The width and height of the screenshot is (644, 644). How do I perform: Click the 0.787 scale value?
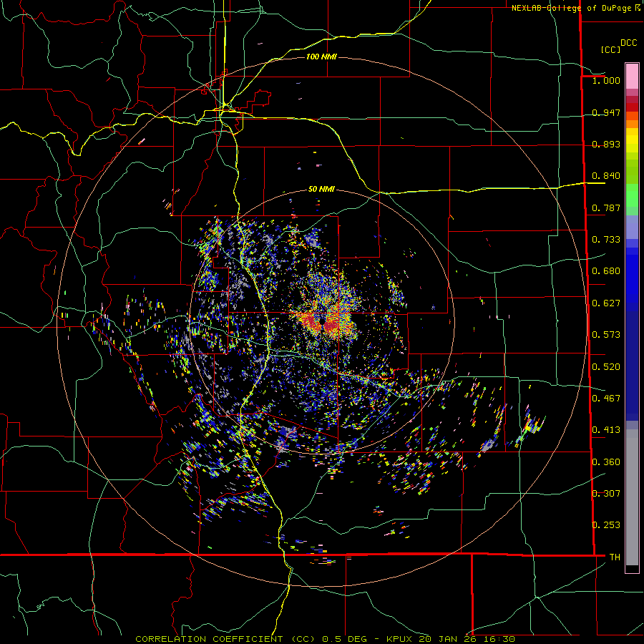606,208
